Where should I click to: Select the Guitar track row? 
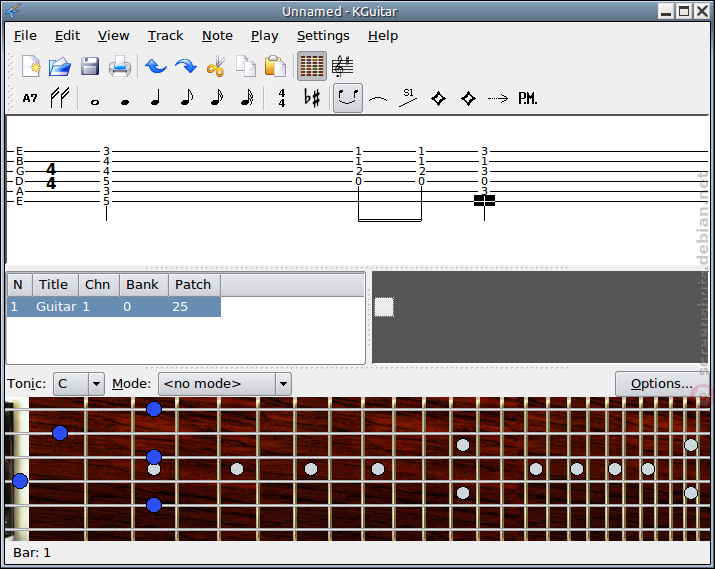click(114, 306)
